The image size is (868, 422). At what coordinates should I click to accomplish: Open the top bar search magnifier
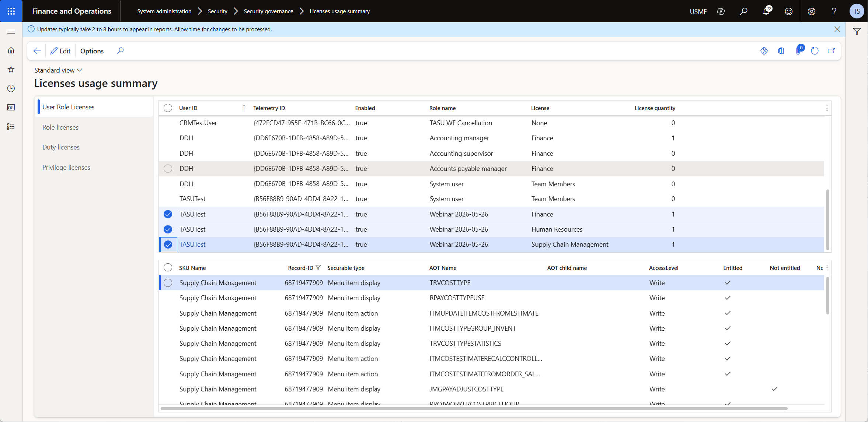coord(743,11)
